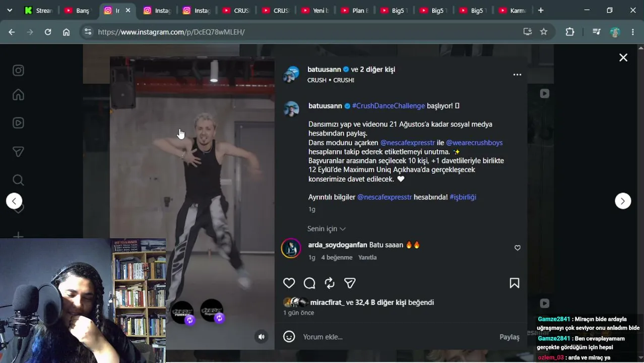Switch to the first CRUS YouTube tab
Viewport: 644px width, 363px height.
click(235, 10)
